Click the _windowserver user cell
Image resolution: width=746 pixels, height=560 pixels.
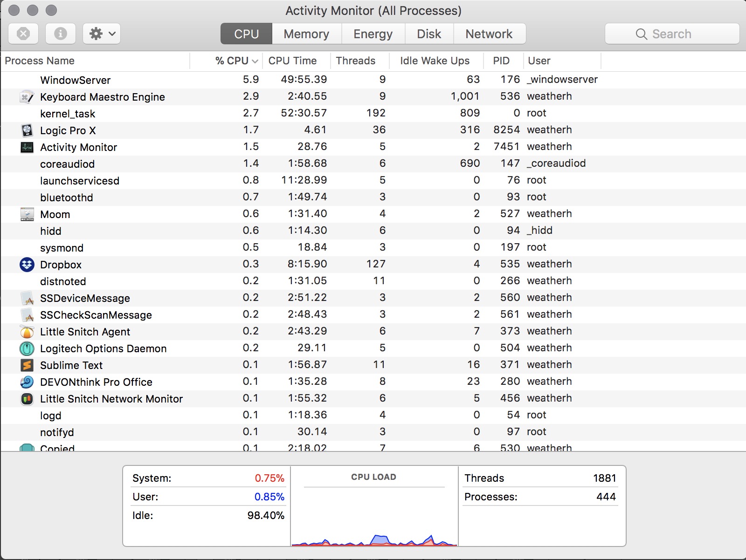click(x=562, y=80)
